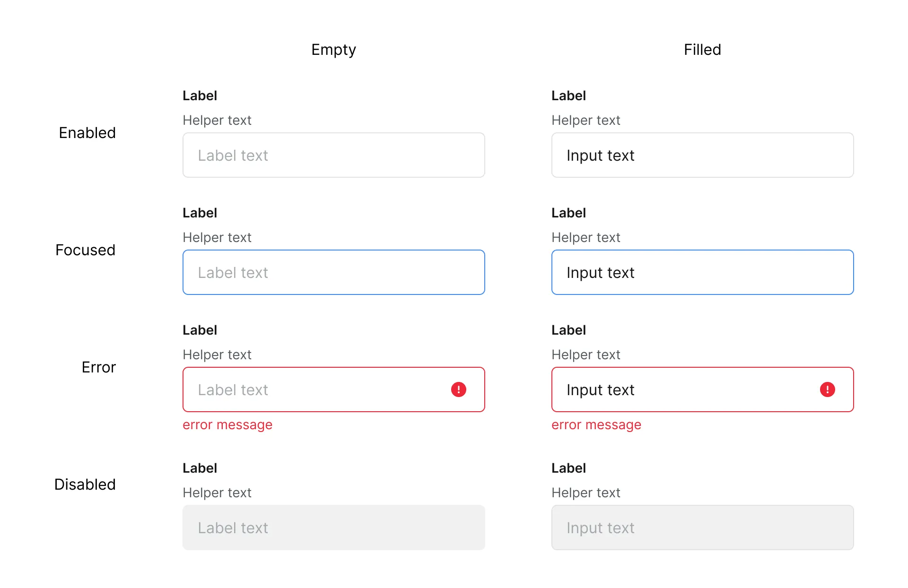Image resolution: width=908 pixels, height=588 pixels.
Task: Click the enabled empty Label text input
Action: point(333,155)
